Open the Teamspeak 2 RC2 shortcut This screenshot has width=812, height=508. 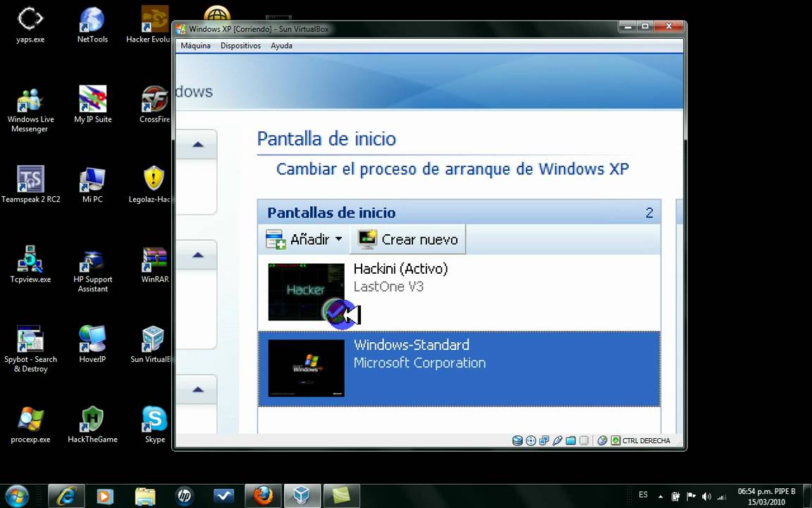30,185
